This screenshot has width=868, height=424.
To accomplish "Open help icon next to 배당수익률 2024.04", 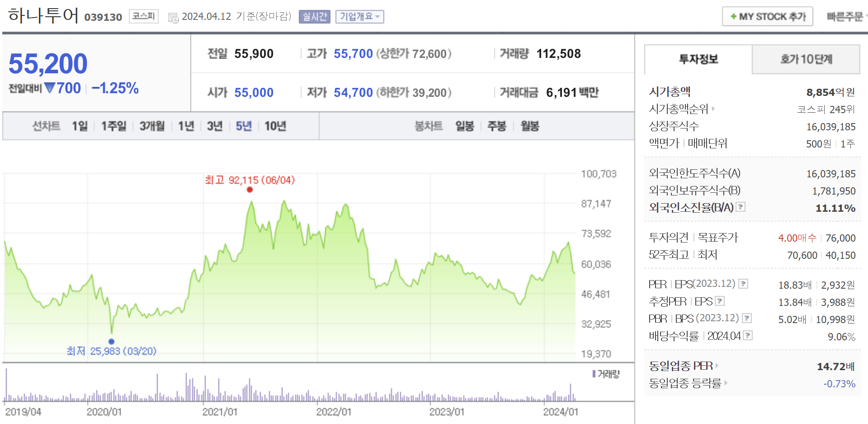I will (x=748, y=335).
